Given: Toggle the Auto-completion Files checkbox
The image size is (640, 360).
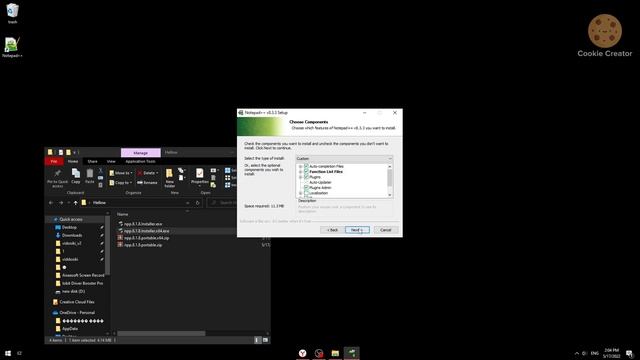Looking at the screenshot, I should click(306, 166).
